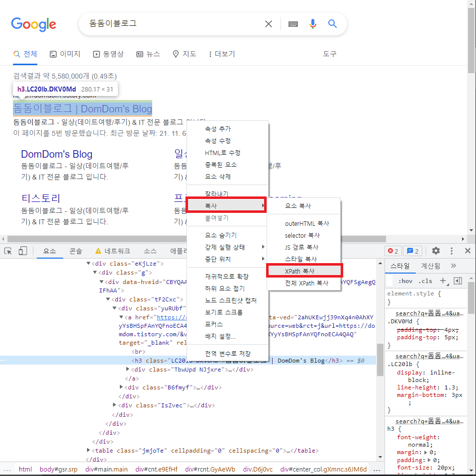Choose 속성 수정 in context menu

point(228,141)
